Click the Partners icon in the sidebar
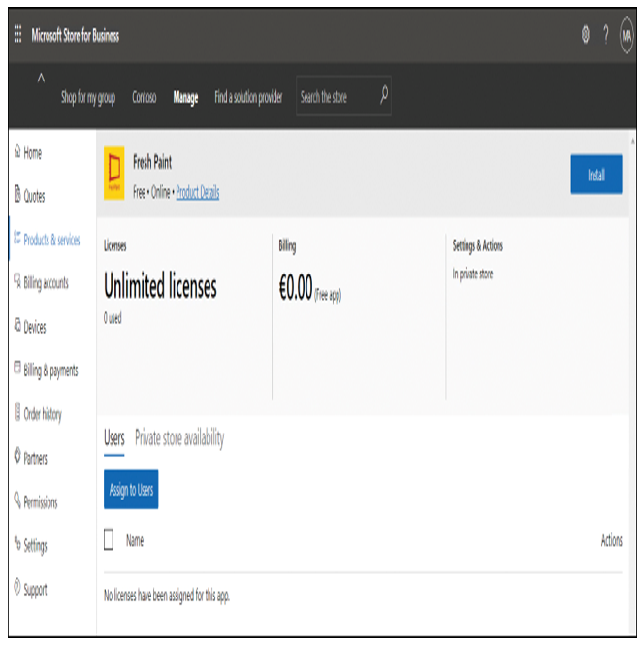Image resolution: width=644 pixels, height=645 pixels. pos(17,455)
